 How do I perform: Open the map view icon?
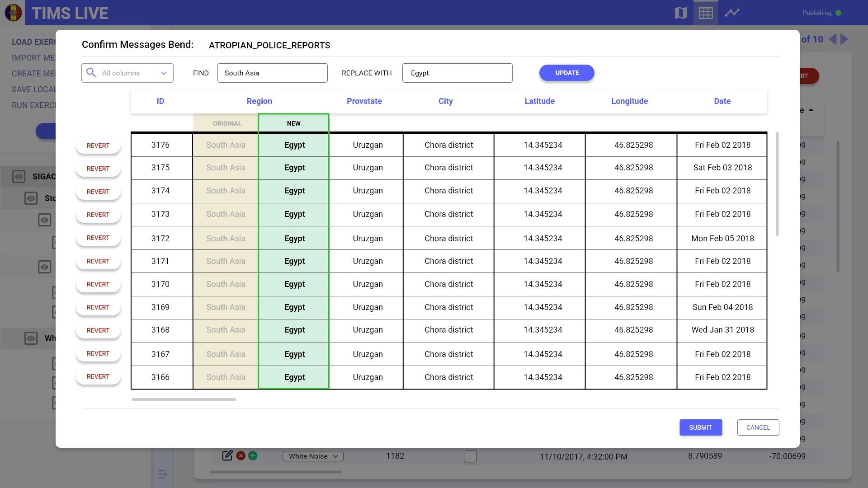pyautogui.click(x=681, y=13)
